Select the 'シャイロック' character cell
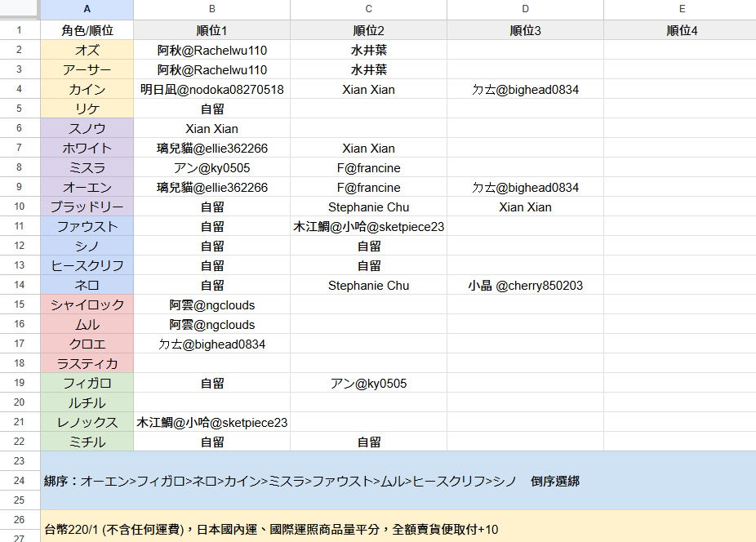Screen dimensions: 756x542 87,305
